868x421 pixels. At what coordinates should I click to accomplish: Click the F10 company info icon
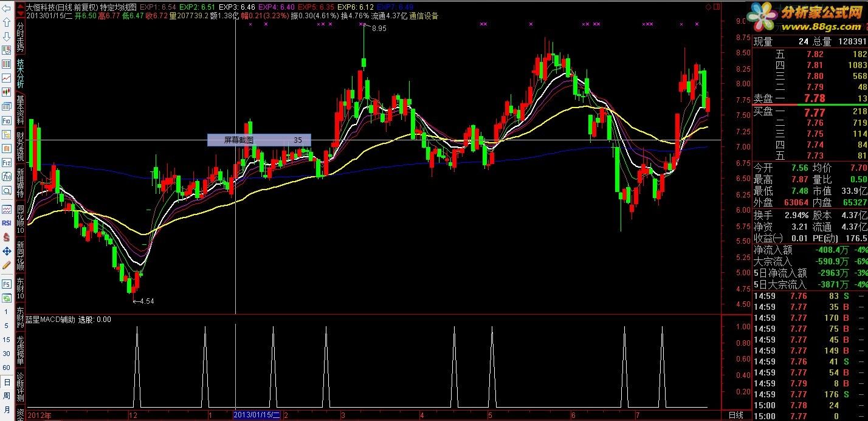(x=7, y=120)
